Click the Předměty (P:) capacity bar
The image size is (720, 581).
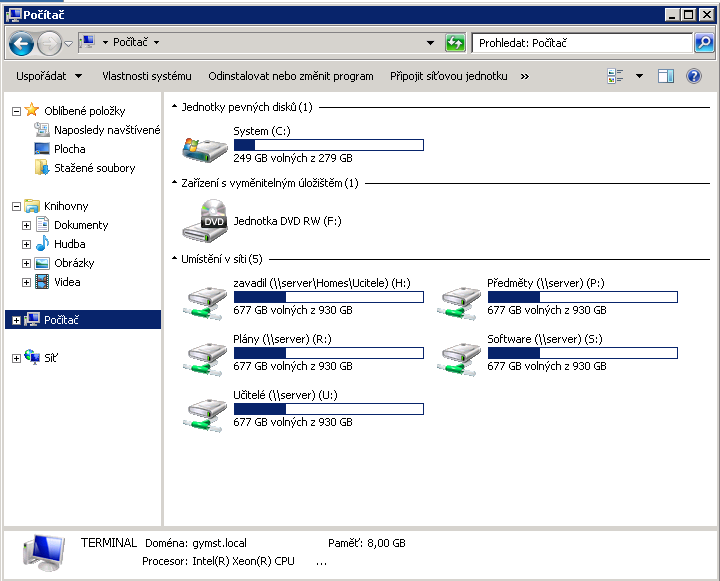[x=583, y=297]
